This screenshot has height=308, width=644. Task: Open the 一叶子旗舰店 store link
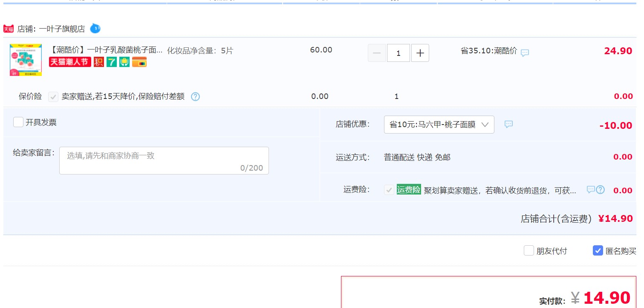[x=62, y=29]
